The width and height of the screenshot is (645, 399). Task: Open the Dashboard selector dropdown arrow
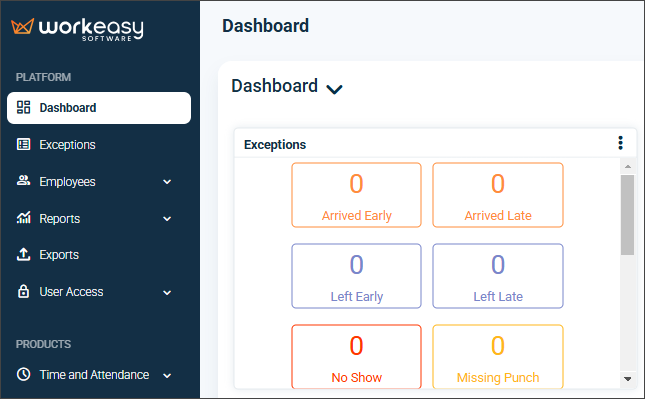coord(334,89)
